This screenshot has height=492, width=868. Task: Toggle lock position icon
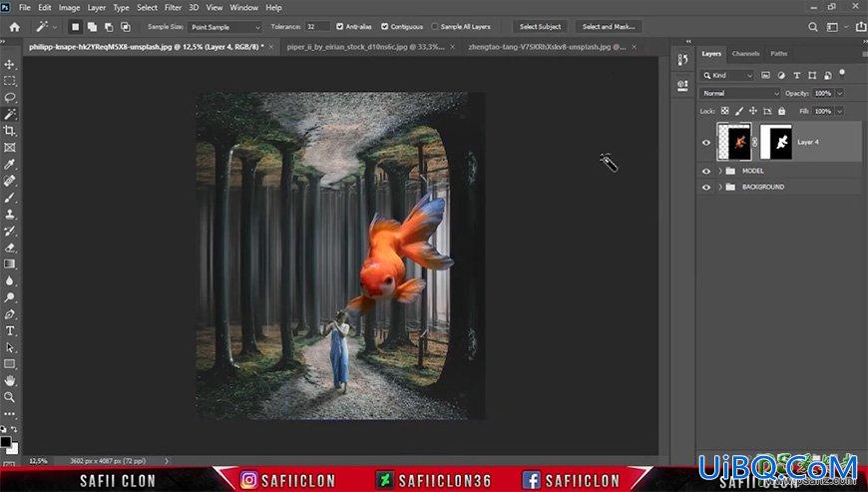753,111
